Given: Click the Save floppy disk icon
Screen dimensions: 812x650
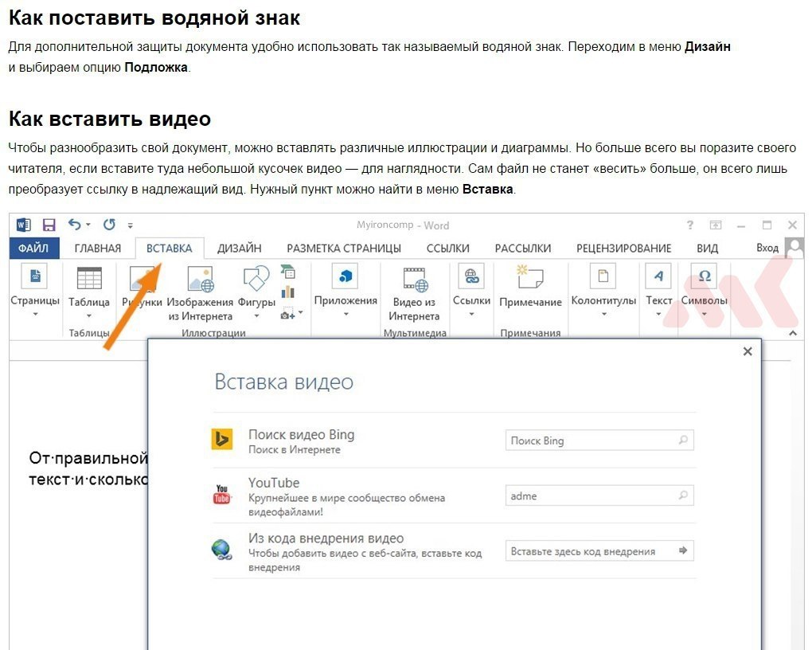Looking at the screenshot, I should [x=49, y=225].
